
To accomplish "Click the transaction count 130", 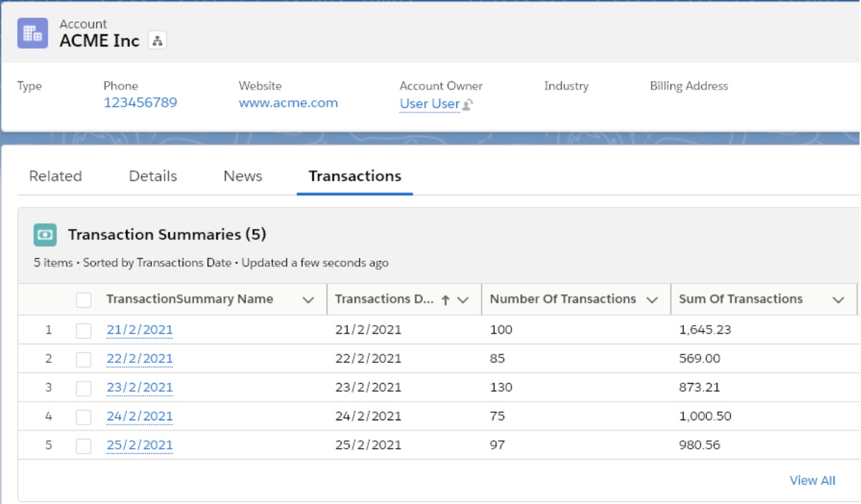I will click(x=501, y=387).
